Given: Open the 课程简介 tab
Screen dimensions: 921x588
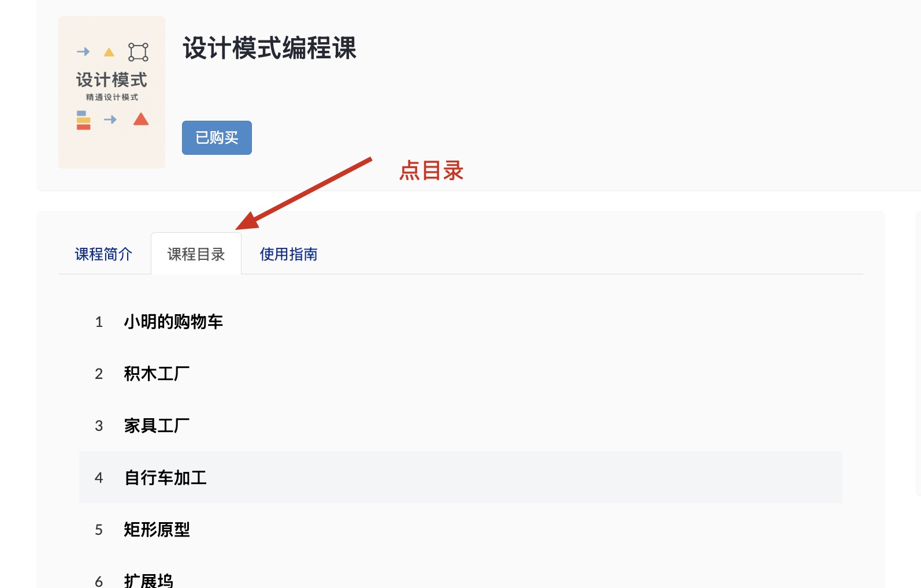Looking at the screenshot, I should [x=104, y=254].
